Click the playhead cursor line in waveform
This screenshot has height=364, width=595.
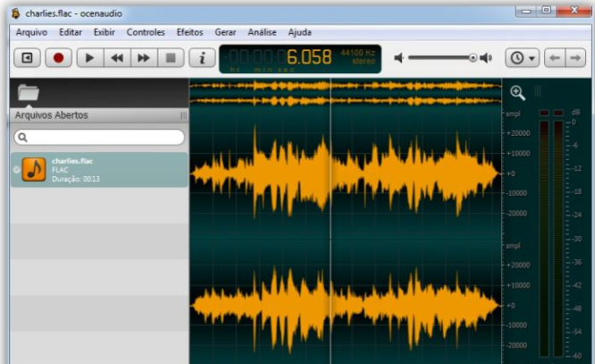point(330,220)
